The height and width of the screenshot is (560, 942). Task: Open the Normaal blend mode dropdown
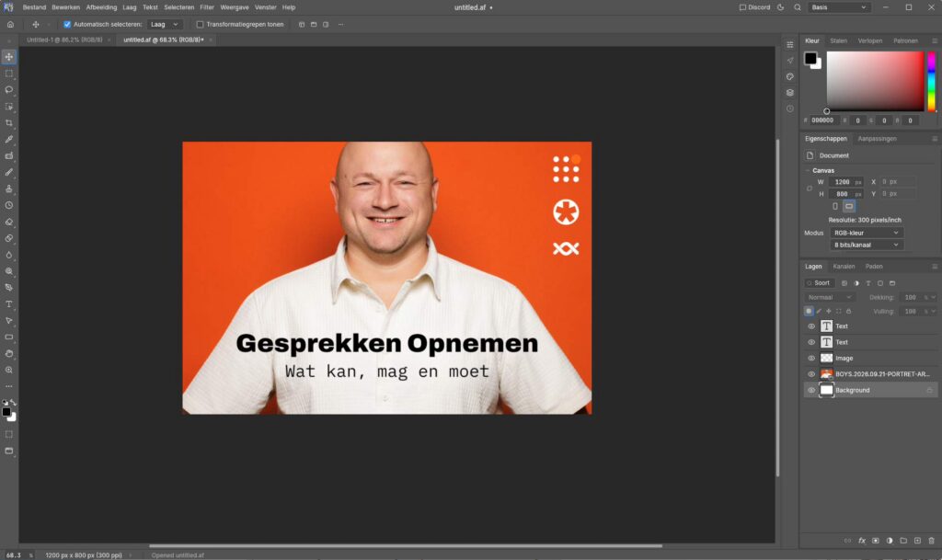(x=829, y=298)
